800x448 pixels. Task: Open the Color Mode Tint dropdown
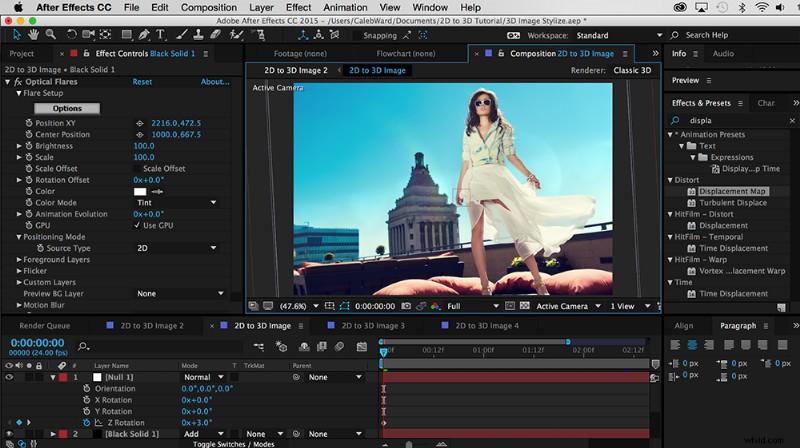[176, 203]
